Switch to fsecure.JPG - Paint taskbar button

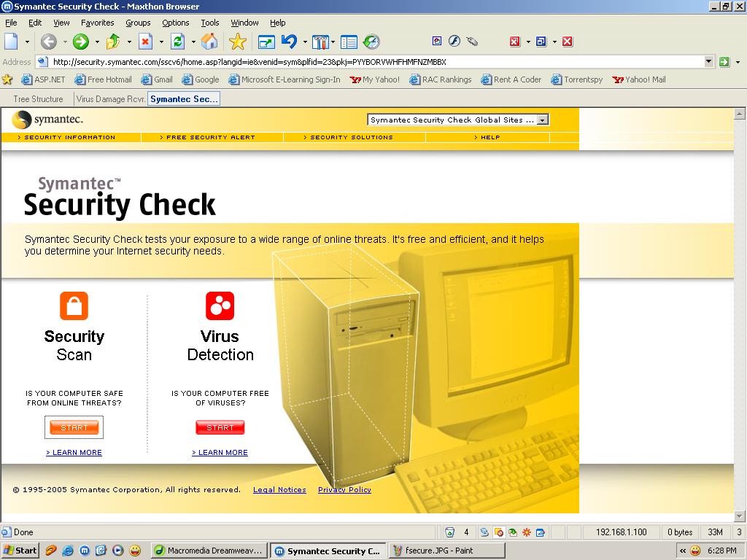446,551
